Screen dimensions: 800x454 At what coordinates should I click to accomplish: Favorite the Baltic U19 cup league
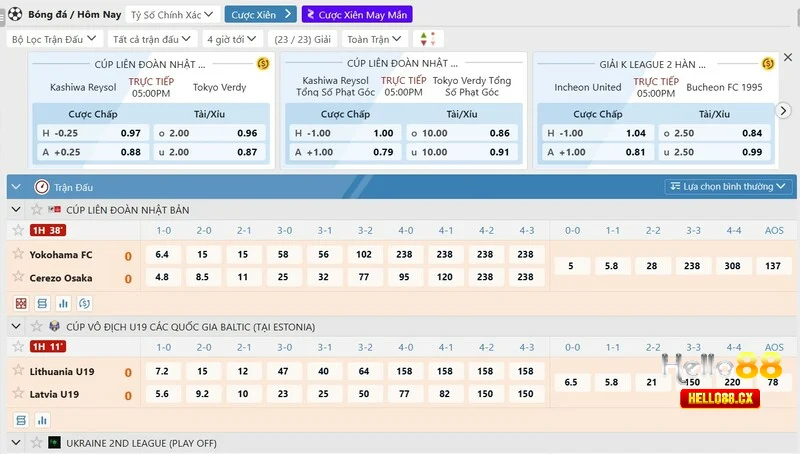pos(36,326)
